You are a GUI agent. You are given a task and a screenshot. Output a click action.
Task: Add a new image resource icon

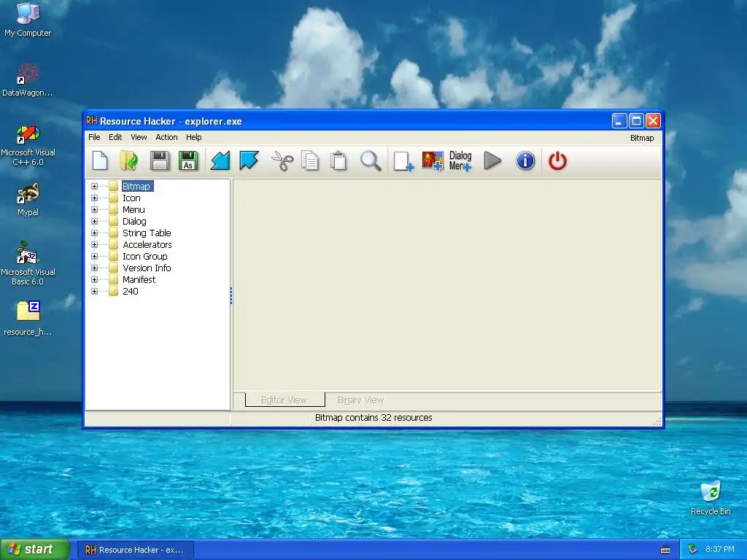coord(433,161)
